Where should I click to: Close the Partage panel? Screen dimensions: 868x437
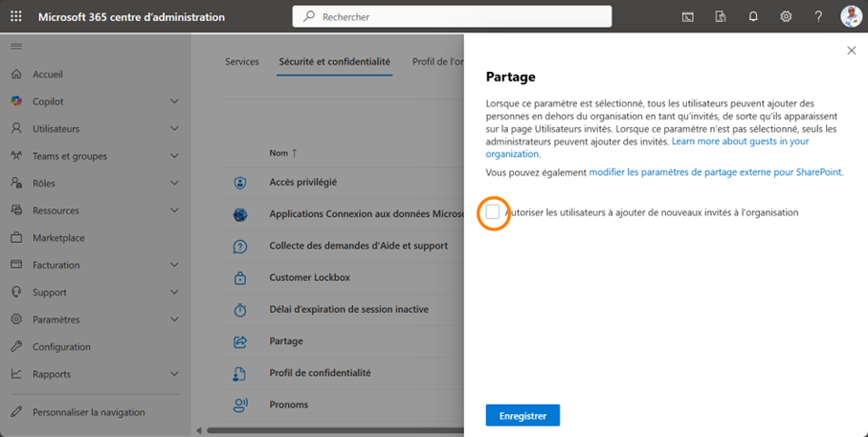(x=852, y=51)
